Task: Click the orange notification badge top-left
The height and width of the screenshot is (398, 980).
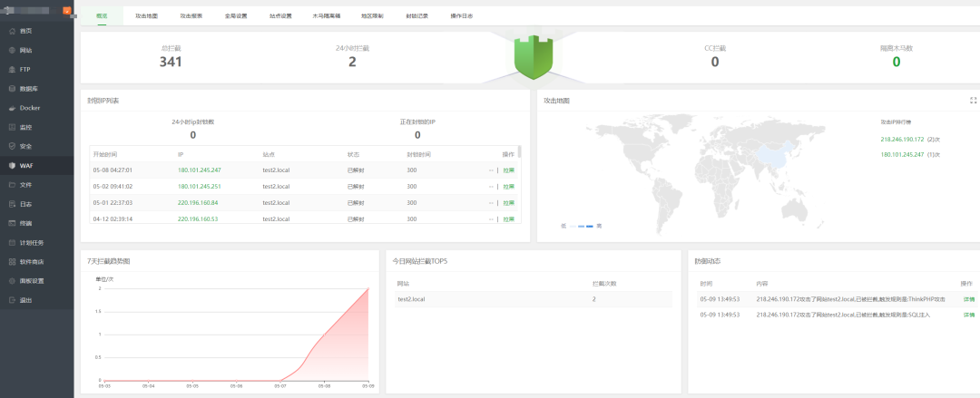Action: 66,11
